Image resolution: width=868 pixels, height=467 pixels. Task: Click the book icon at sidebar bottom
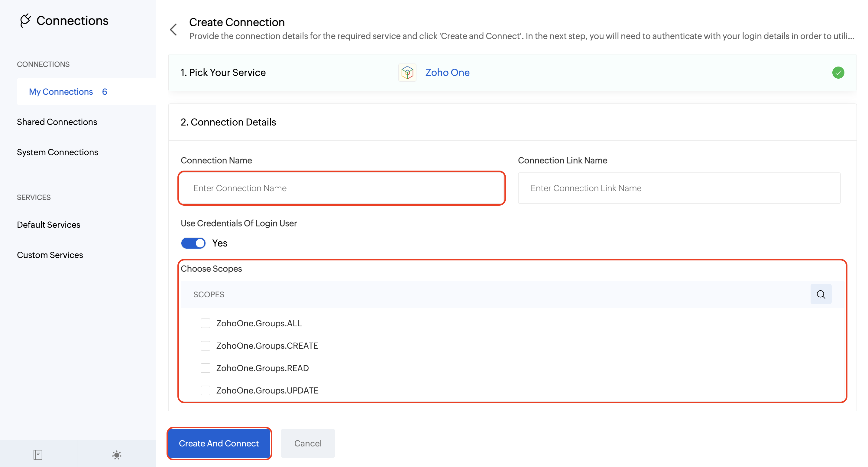(38, 455)
